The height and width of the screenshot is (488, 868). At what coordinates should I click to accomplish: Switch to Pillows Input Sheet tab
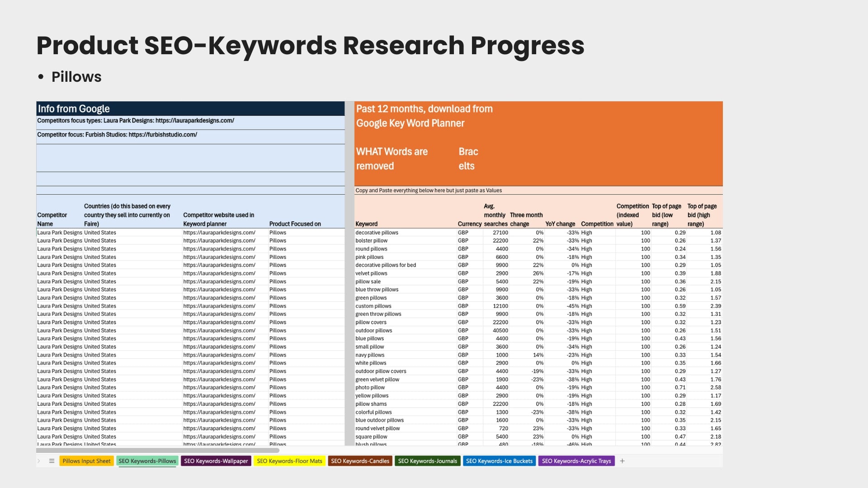coord(86,461)
